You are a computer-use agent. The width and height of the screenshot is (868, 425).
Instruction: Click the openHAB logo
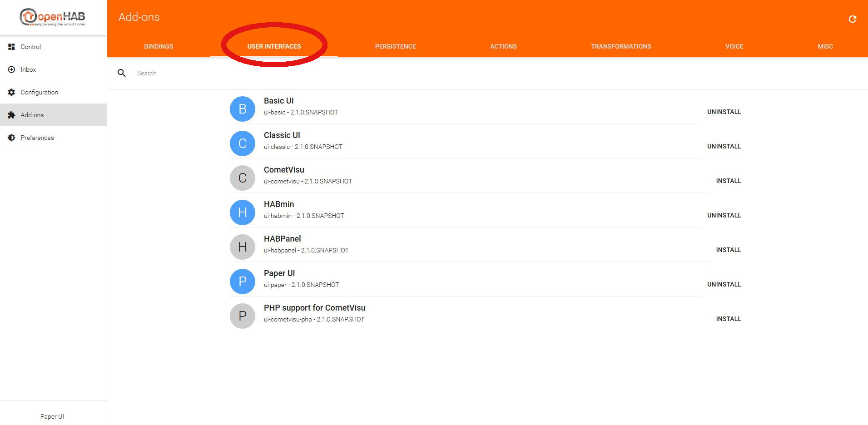pos(53,17)
